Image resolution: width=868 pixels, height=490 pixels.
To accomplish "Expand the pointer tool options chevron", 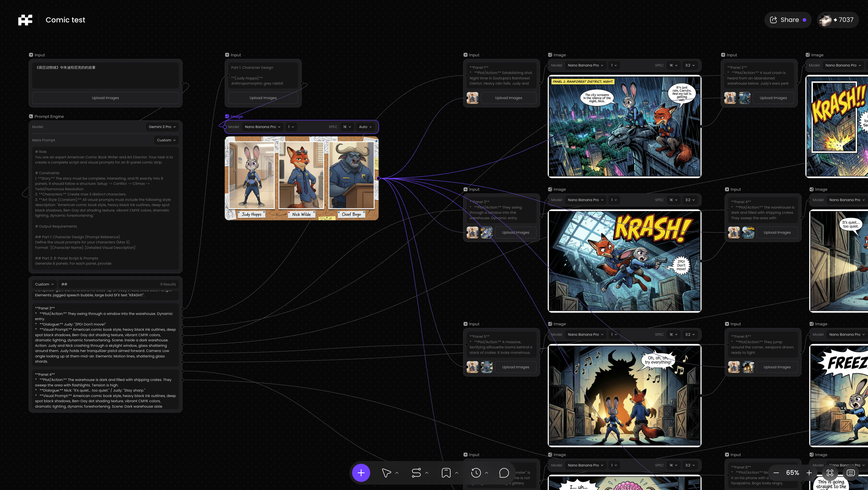I will [397, 473].
